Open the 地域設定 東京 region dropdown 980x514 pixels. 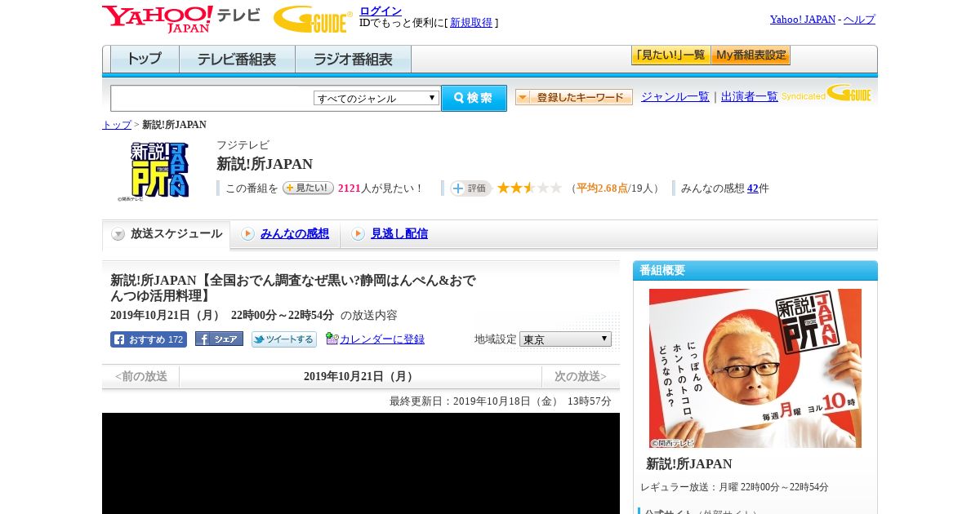[565, 339]
